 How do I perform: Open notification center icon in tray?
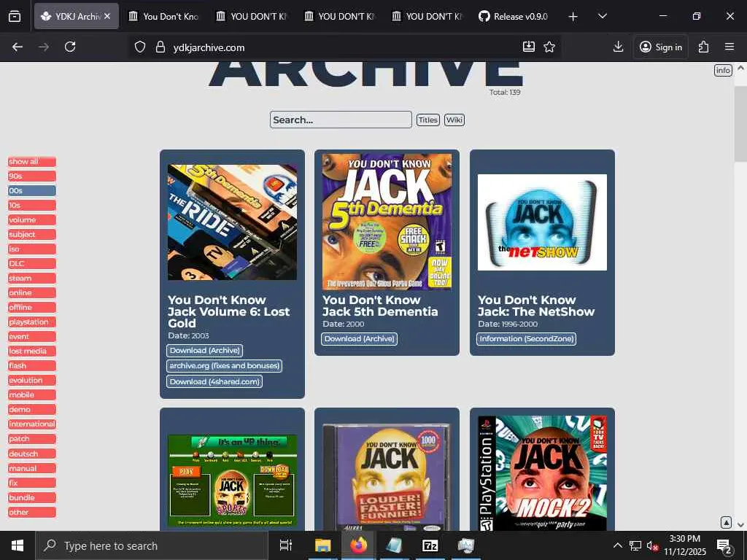[724, 545]
